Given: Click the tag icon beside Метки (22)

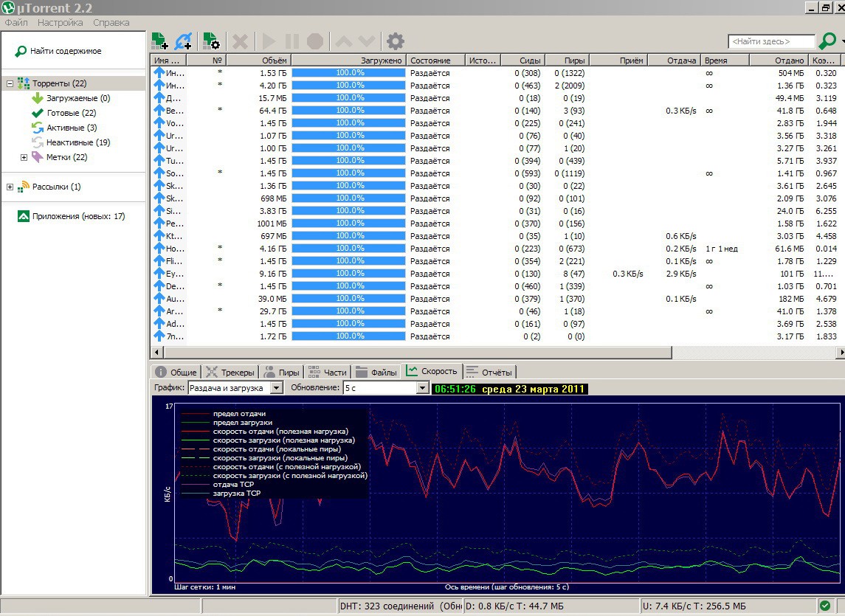Looking at the screenshot, I should click(37, 157).
